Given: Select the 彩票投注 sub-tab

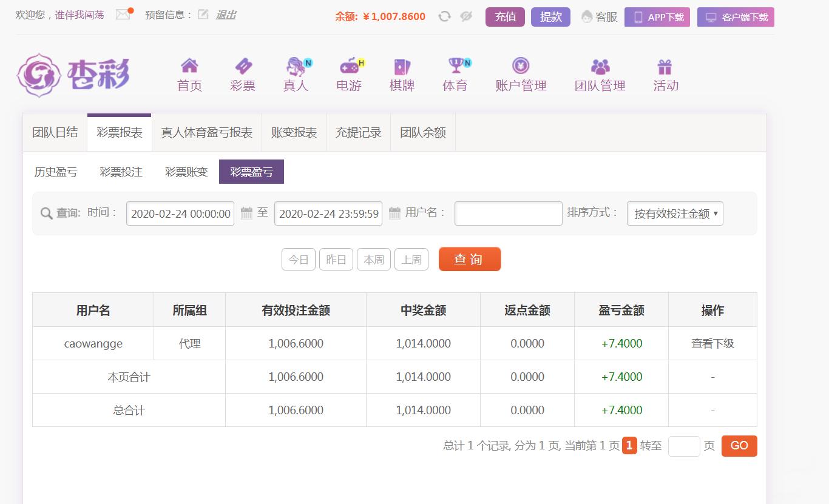Looking at the screenshot, I should pyautogui.click(x=121, y=172).
